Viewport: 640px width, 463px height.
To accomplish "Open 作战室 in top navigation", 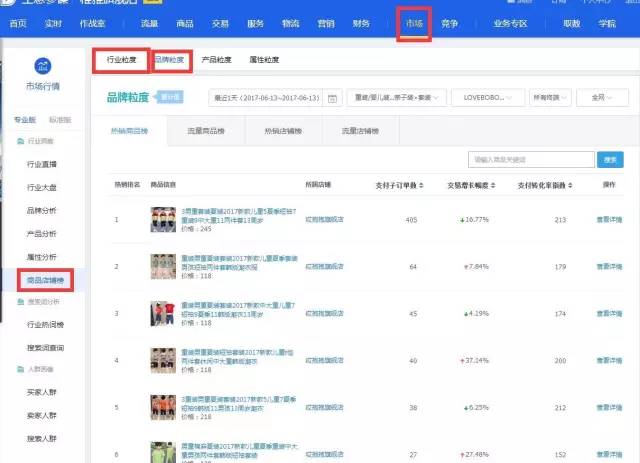I will (x=93, y=24).
